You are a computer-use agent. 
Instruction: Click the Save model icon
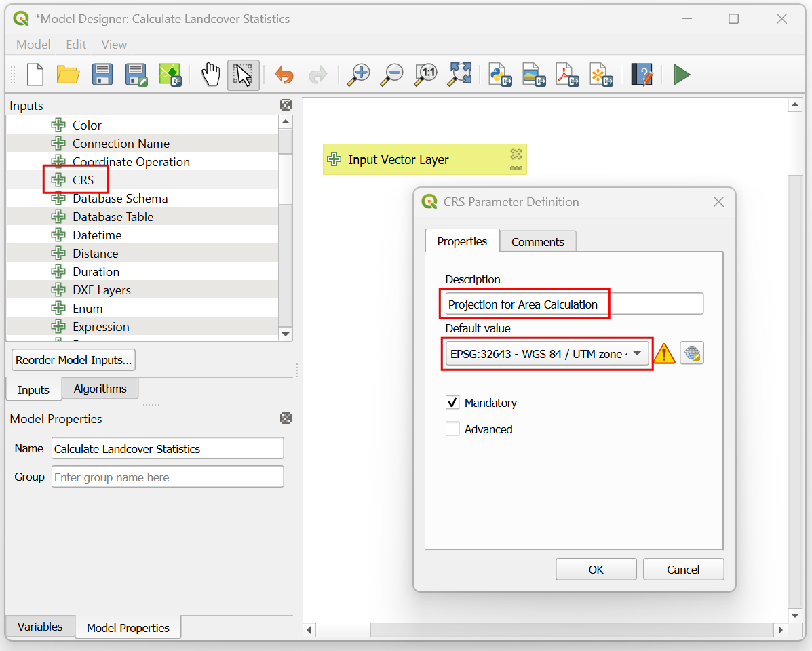coord(102,75)
